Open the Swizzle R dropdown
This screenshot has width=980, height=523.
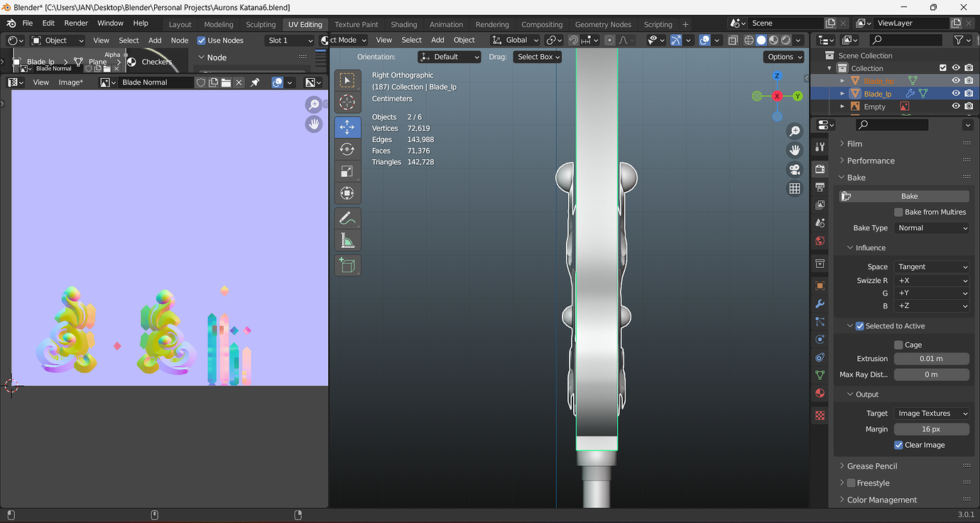[932, 280]
